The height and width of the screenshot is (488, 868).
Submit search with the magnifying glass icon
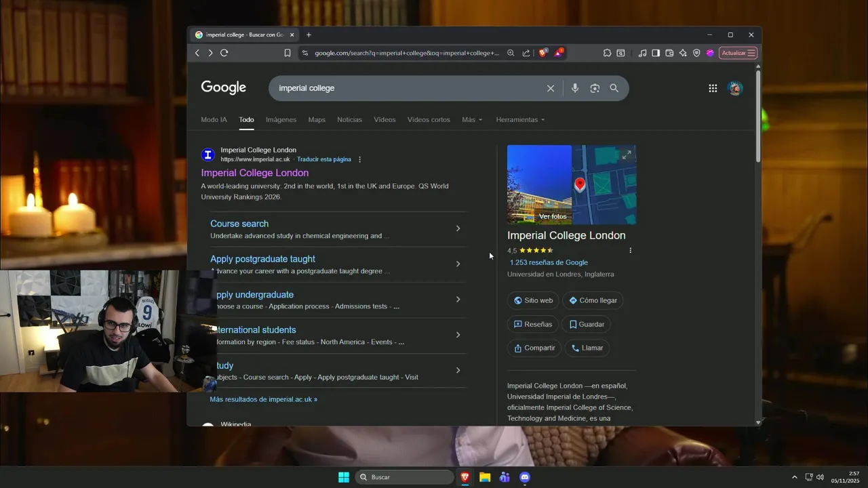click(x=614, y=88)
